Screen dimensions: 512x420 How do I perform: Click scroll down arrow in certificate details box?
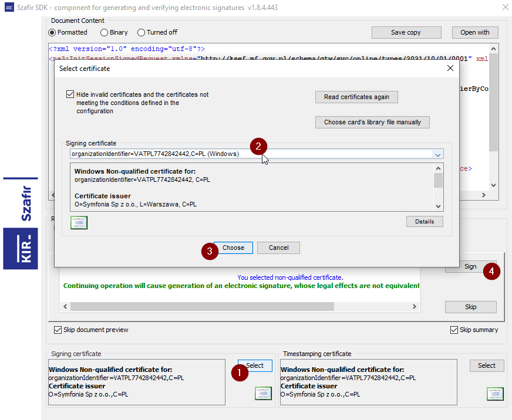point(438,206)
